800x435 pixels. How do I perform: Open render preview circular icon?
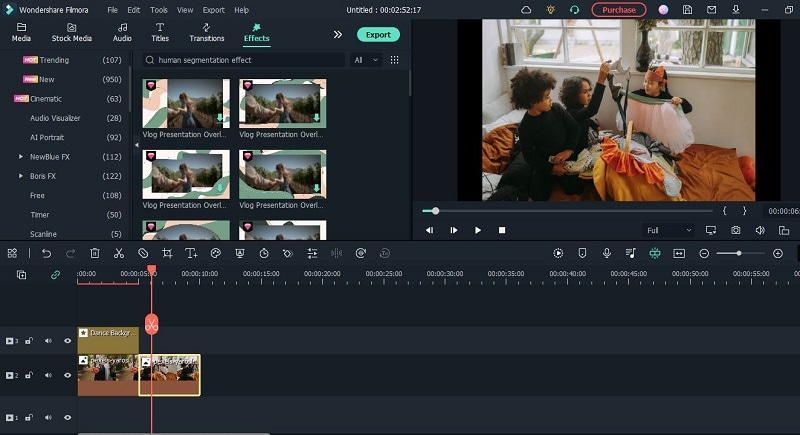558,253
